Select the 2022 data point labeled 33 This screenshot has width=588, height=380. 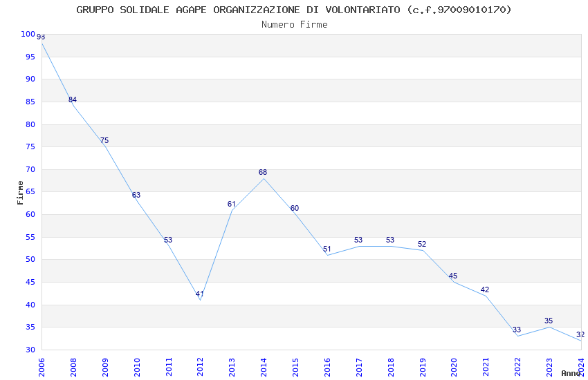tap(517, 330)
